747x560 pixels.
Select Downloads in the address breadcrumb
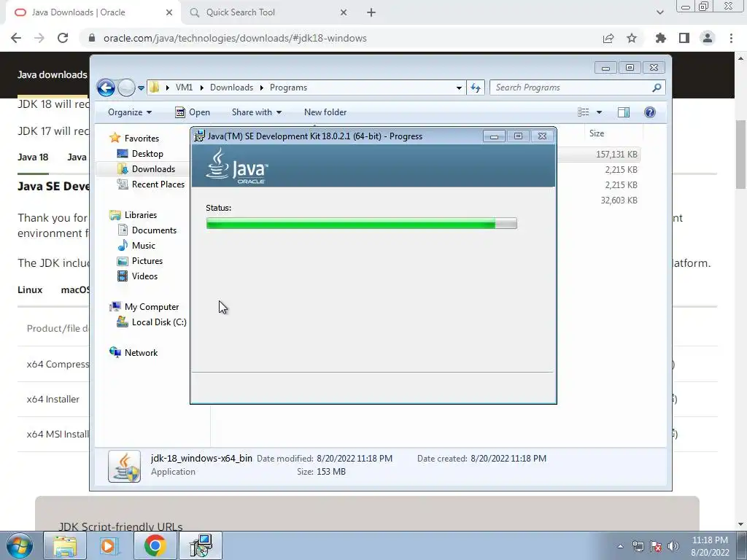pyautogui.click(x=231, y=87)
